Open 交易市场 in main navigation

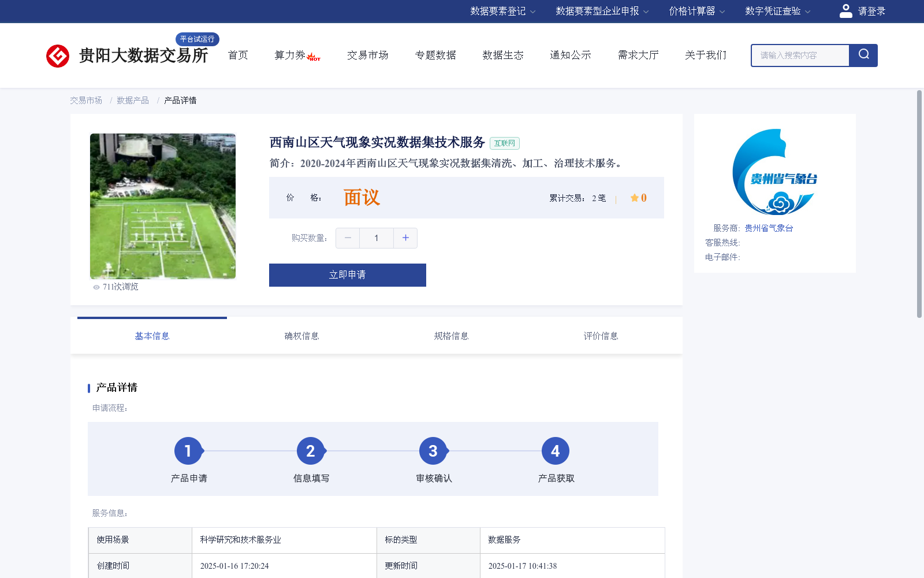368,55
